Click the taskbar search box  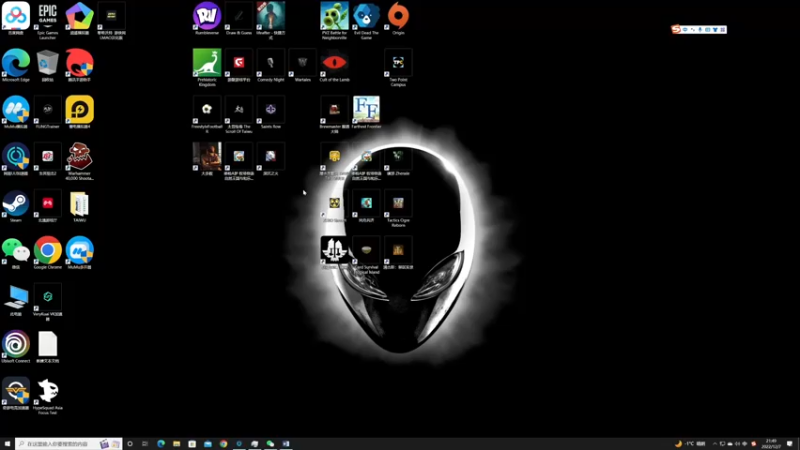[68, 444]
